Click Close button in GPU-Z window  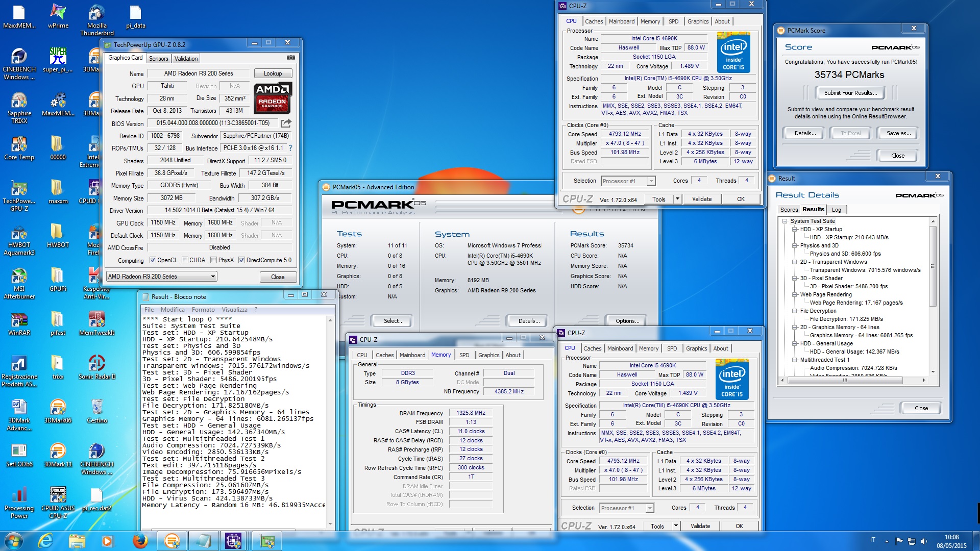tap(278, 277)
